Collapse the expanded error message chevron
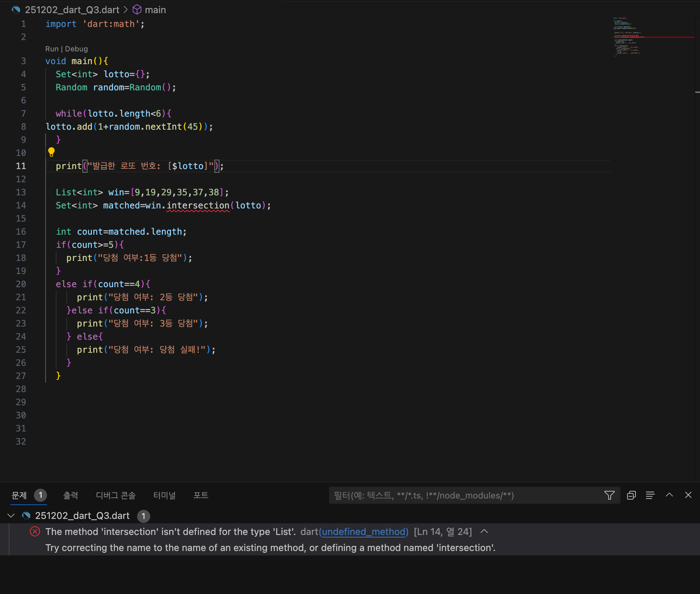Screen dimensions: 700x594 tap(484, 531)
